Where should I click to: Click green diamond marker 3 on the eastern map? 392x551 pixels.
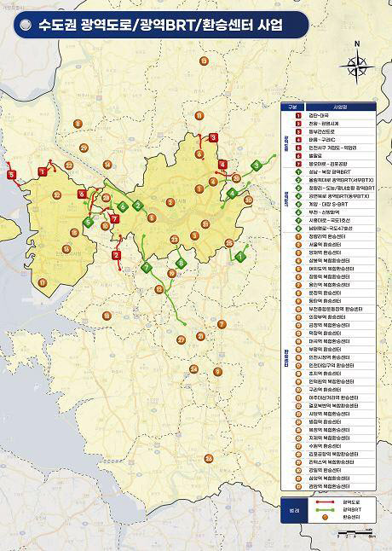(x=257, y=165)
